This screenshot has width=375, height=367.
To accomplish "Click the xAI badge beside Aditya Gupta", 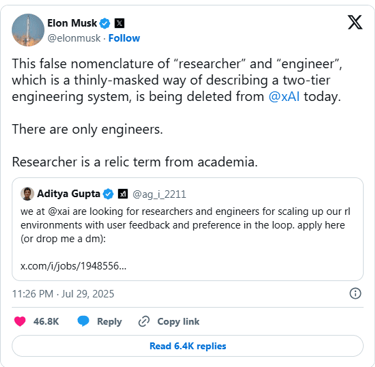I will click(123, 194).
